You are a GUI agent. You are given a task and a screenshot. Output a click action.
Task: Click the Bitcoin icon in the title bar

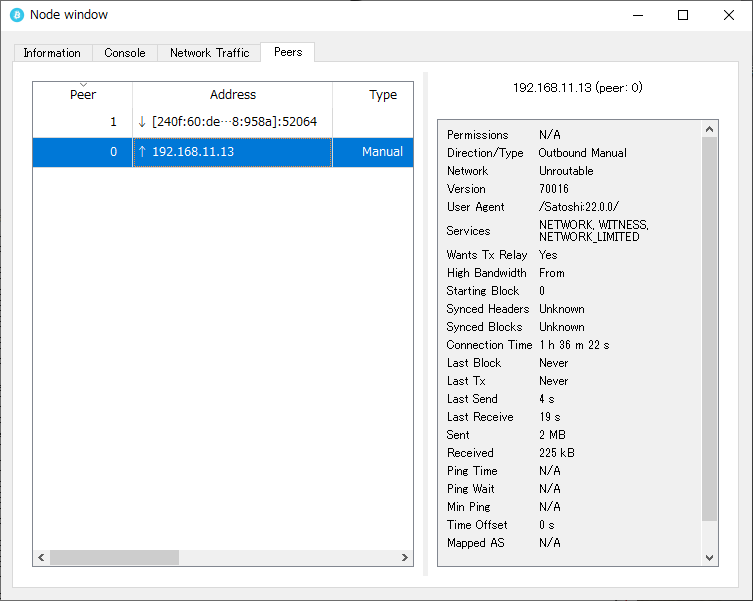click(17, 15)
